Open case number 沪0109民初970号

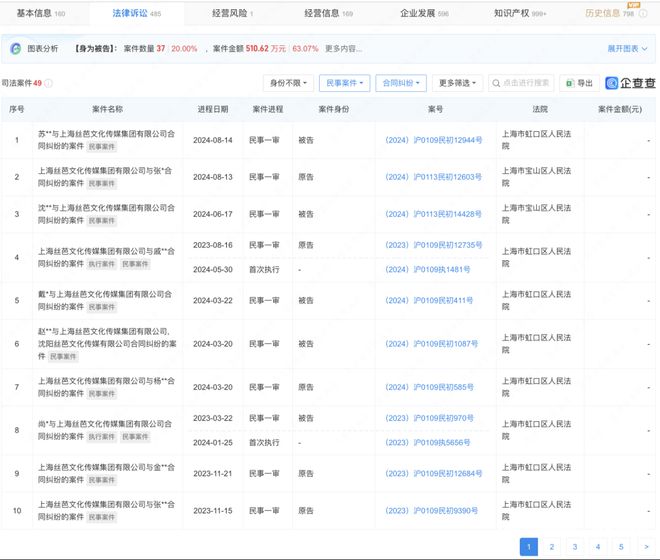[429, 418]
